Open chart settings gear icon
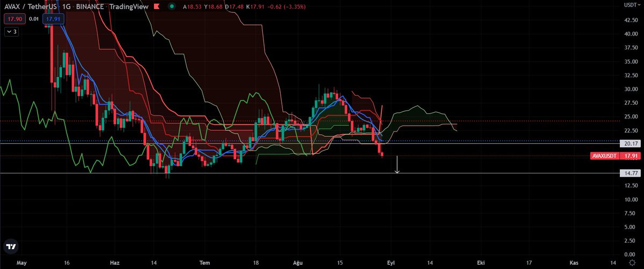 [x=631, y=263]
